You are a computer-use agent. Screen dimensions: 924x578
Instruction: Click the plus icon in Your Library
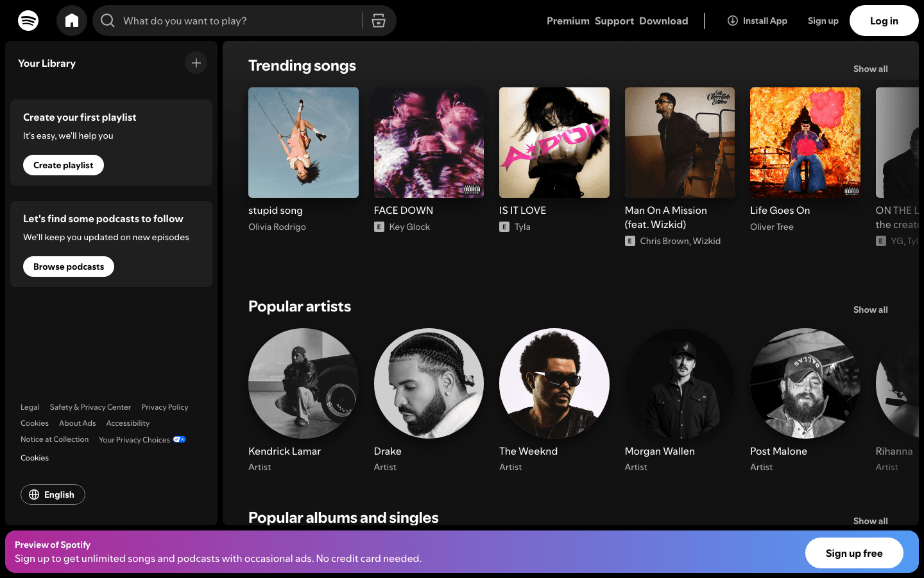tap(196, 63)
